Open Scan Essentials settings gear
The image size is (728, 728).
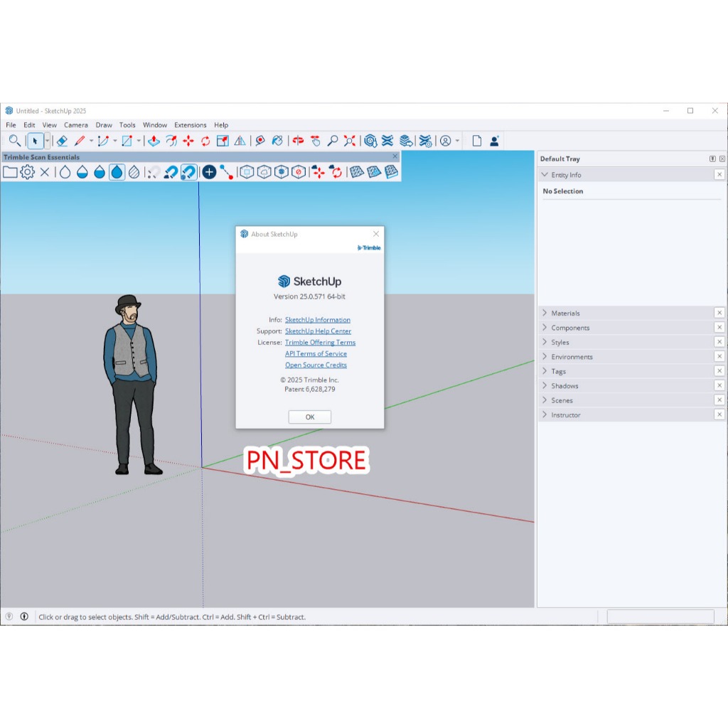coord(27,172)
